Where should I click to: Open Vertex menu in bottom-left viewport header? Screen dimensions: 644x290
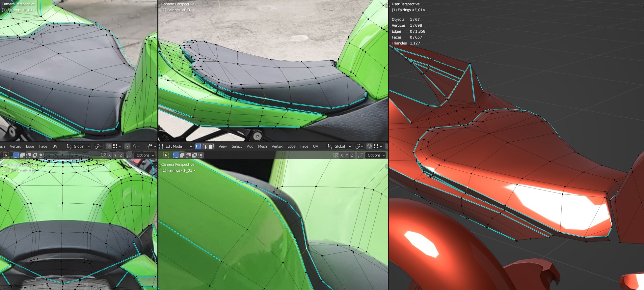[x=15, y=146]
